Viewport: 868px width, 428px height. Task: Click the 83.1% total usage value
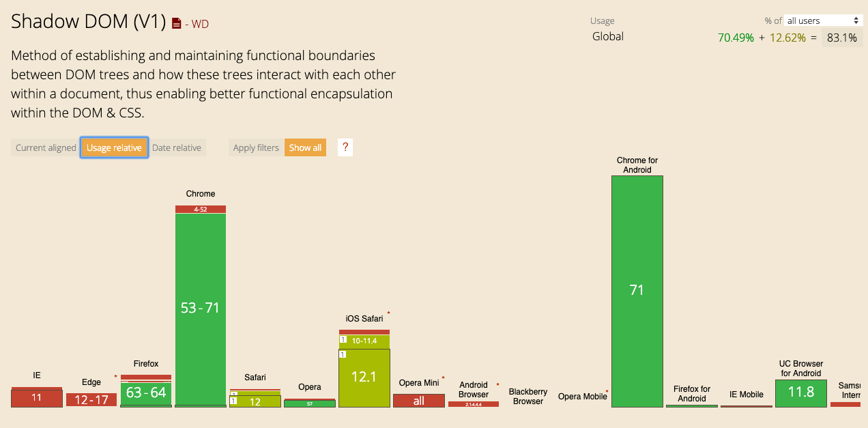(841, 38)
